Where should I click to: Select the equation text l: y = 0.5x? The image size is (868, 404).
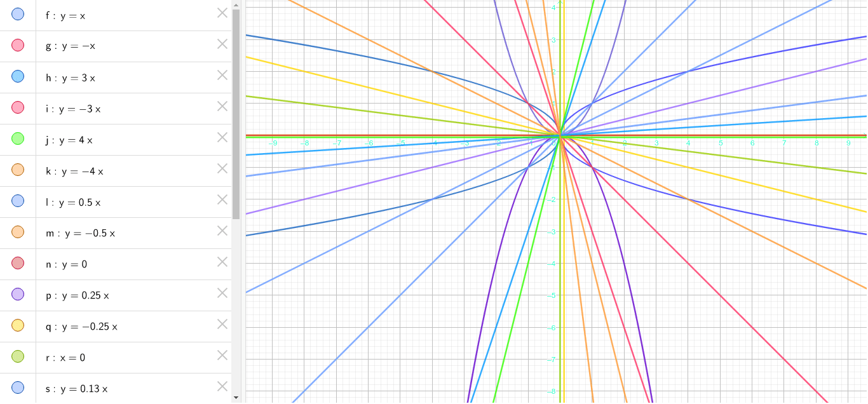[73, 202]
